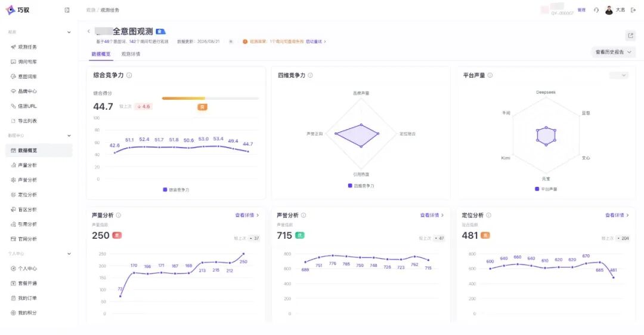Viewport: 644px width, 335px height.
Task: Click the 定位分析 sidebar icon
Action: click(13, 195)
